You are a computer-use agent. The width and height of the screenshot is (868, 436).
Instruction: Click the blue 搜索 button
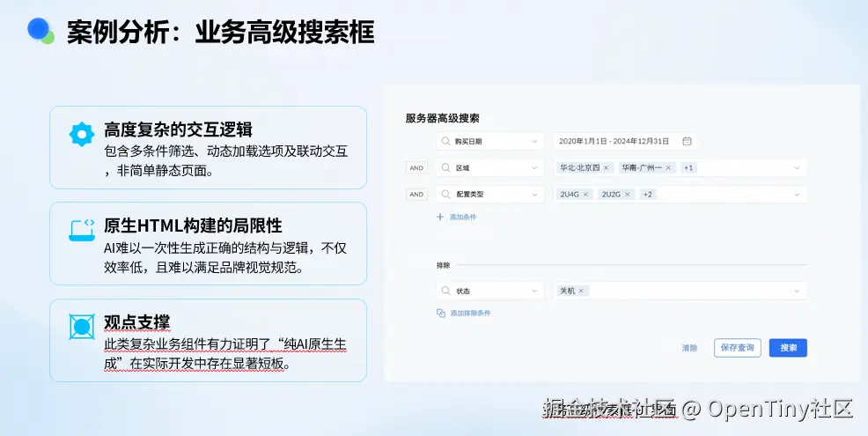(788, 348)
